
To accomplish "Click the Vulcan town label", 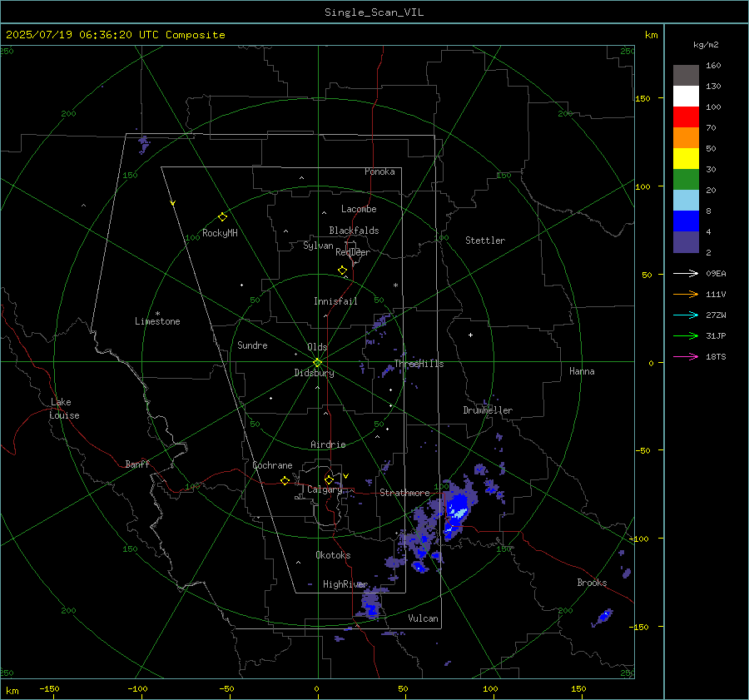I will [423, 618].
